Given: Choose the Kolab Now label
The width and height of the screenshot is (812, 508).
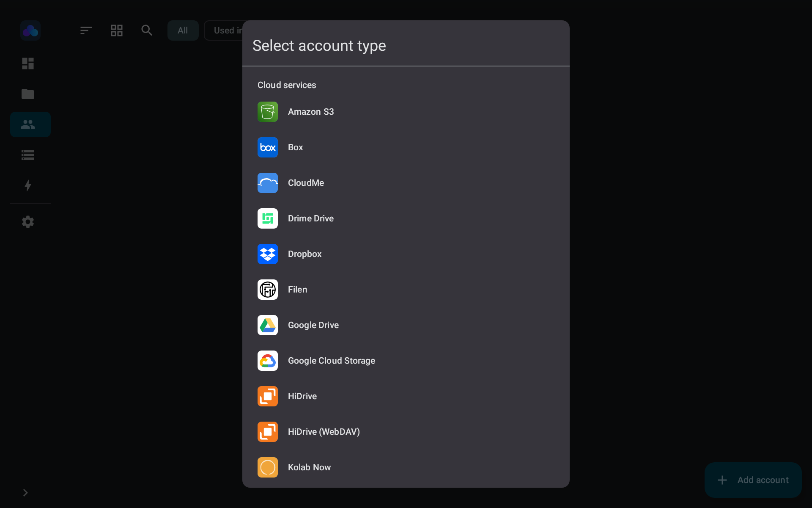Looking at the screenshot, I should 309,467.
